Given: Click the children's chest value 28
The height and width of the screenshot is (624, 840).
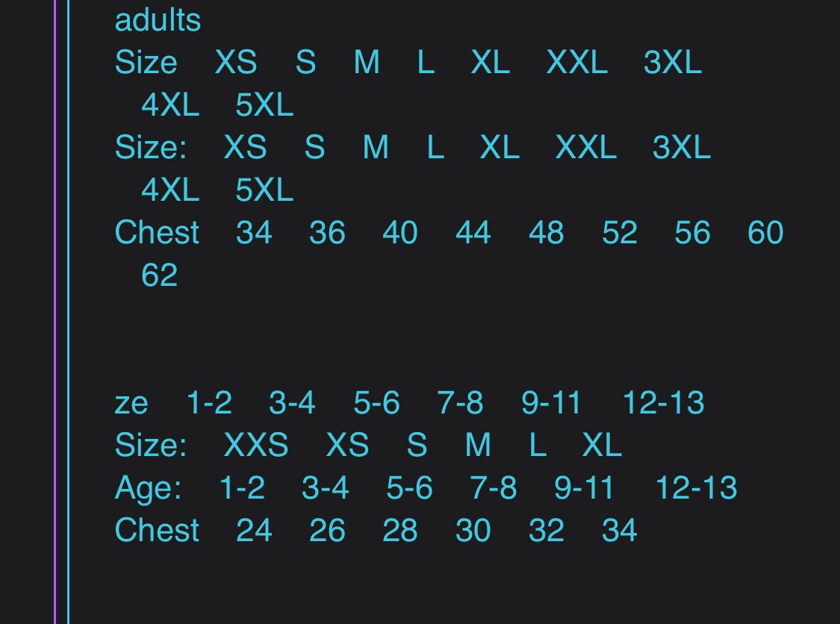Looking at the screenshot, I should pos(399,531).
